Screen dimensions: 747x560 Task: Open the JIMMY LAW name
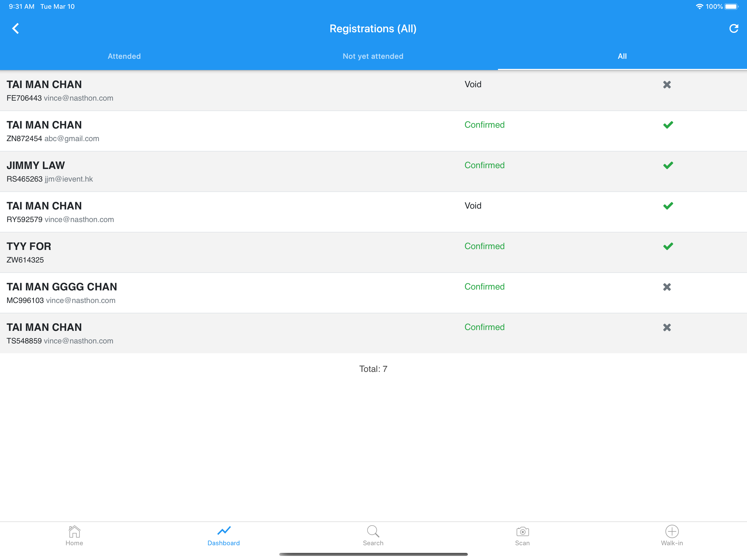pos(36,165)
